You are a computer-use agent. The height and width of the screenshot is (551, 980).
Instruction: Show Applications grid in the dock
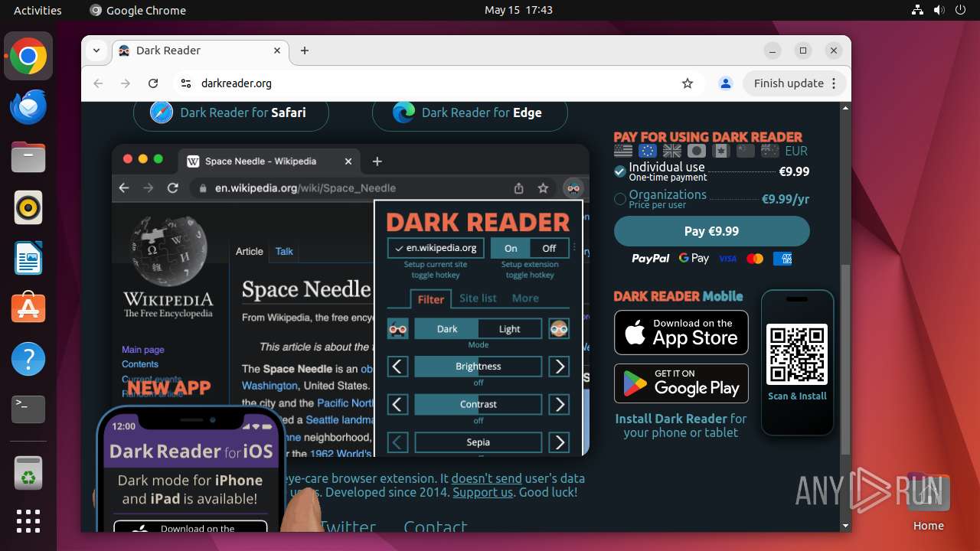[28, 521]
